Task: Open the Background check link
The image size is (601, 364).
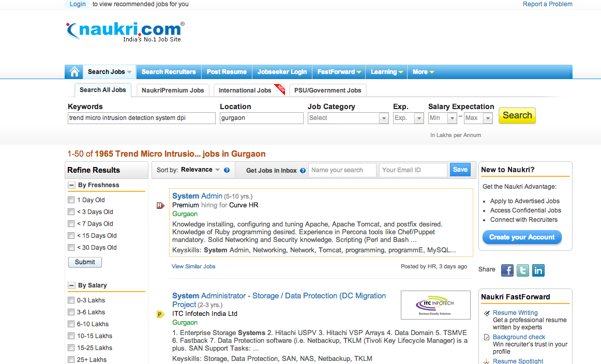Action: click(519, 337)
